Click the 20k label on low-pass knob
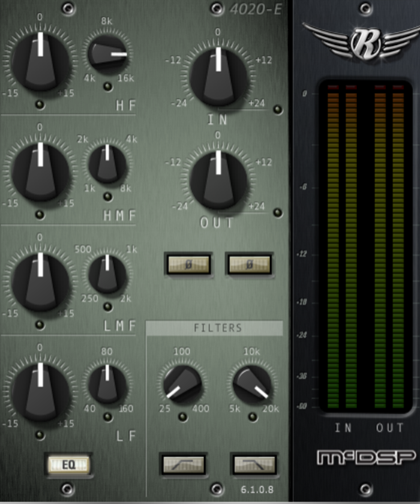Image resolution: width=420 pixels, height=504 pixels. [x=271, y=409]
